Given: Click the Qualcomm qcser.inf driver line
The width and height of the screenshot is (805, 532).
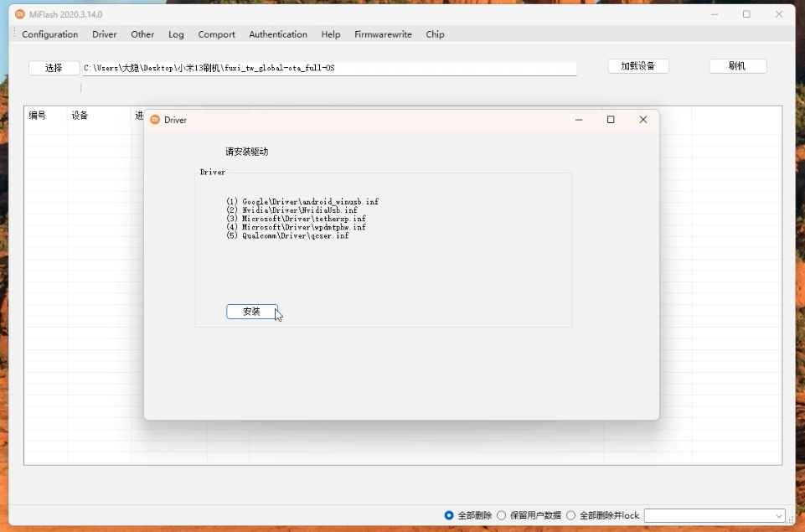Looking at the screenshot, I should (x=287, y=235).
